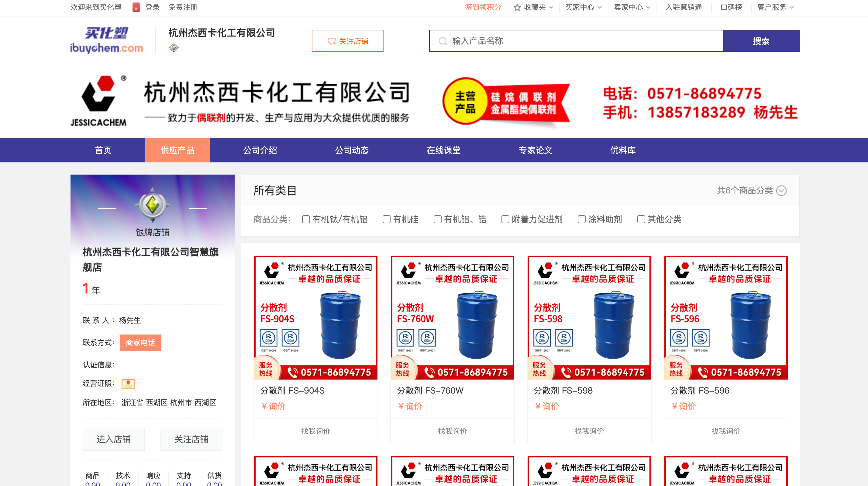Click the heart icon in 关注店铺 button

[332, 41]
